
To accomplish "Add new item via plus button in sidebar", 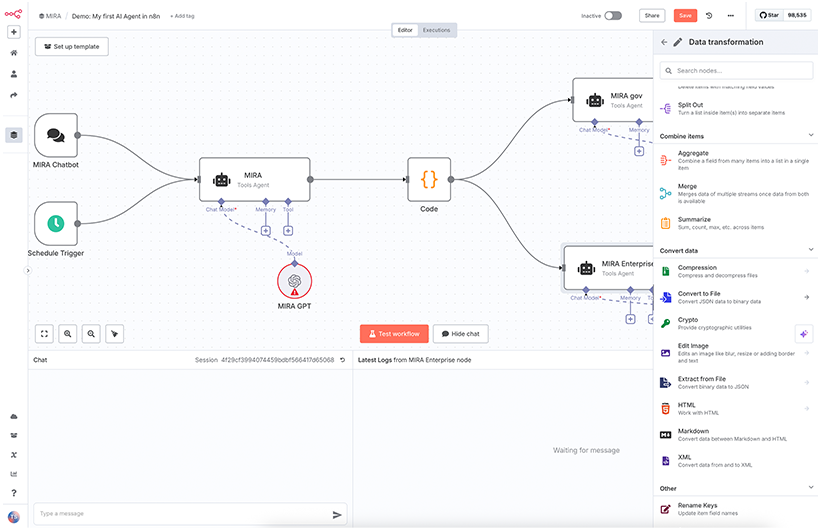I will click(x=14, y=32).
